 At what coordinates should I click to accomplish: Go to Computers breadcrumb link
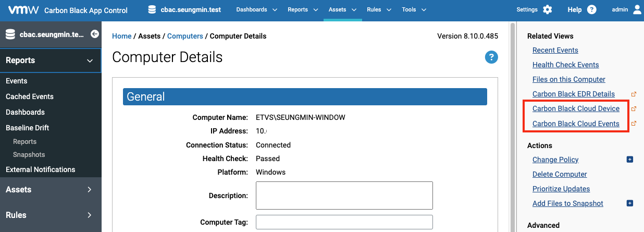(x=185, y=36)
